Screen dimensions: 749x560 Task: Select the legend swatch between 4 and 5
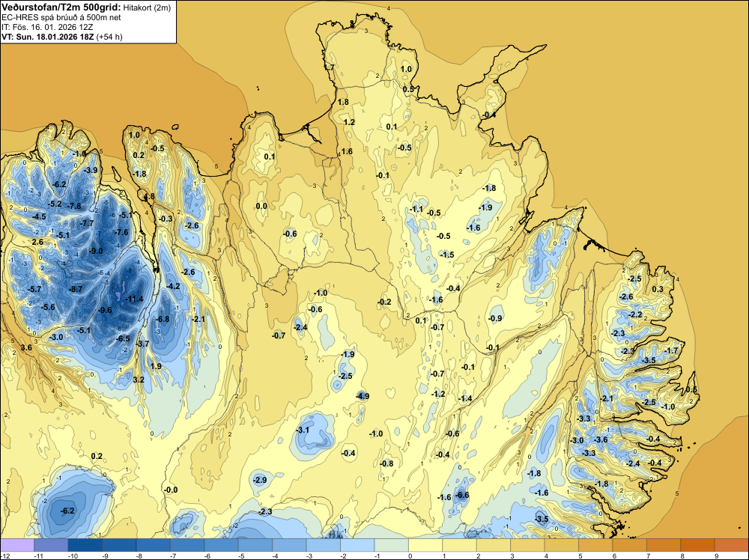coord(561,545)
